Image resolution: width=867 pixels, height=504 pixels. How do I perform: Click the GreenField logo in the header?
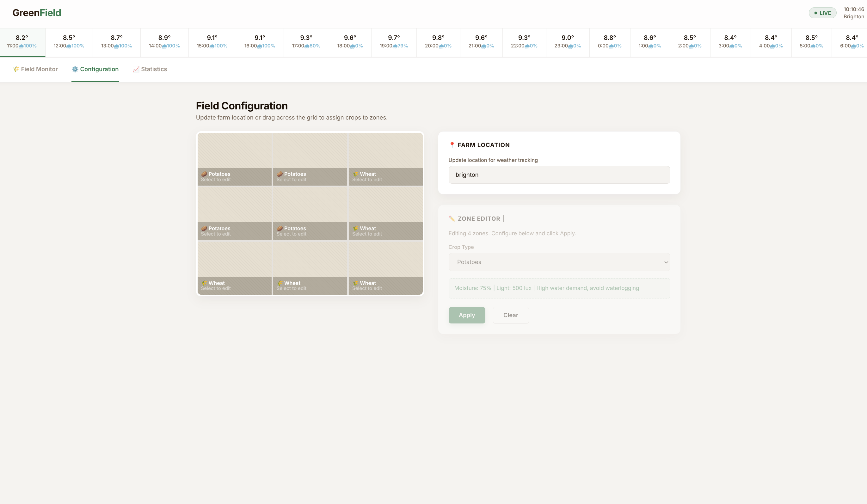coord(37,13)
